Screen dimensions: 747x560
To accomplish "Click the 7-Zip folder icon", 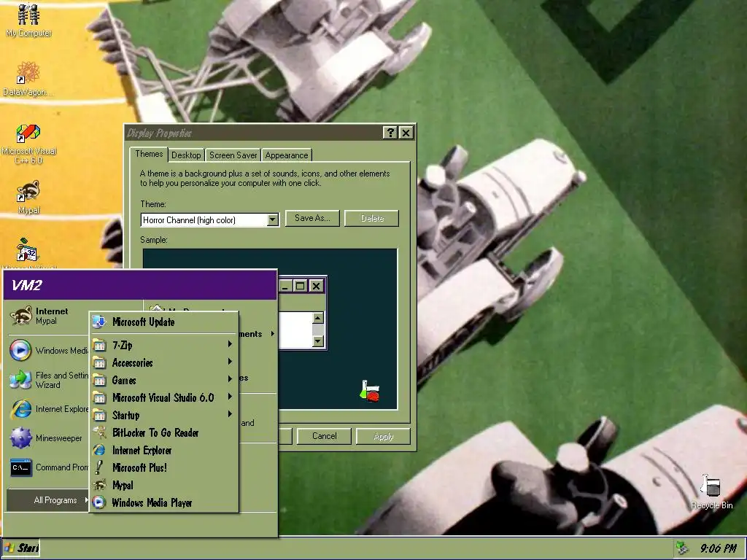I will [99, 345].
